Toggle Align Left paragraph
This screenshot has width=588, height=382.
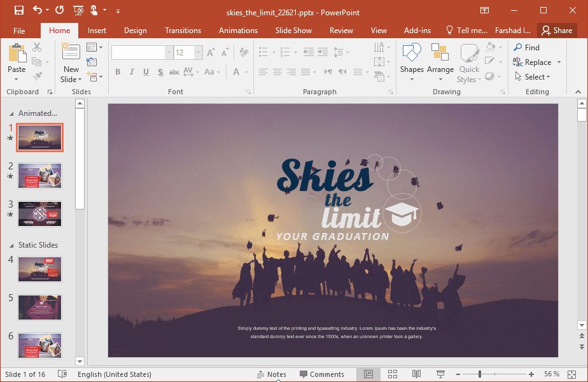263,72
